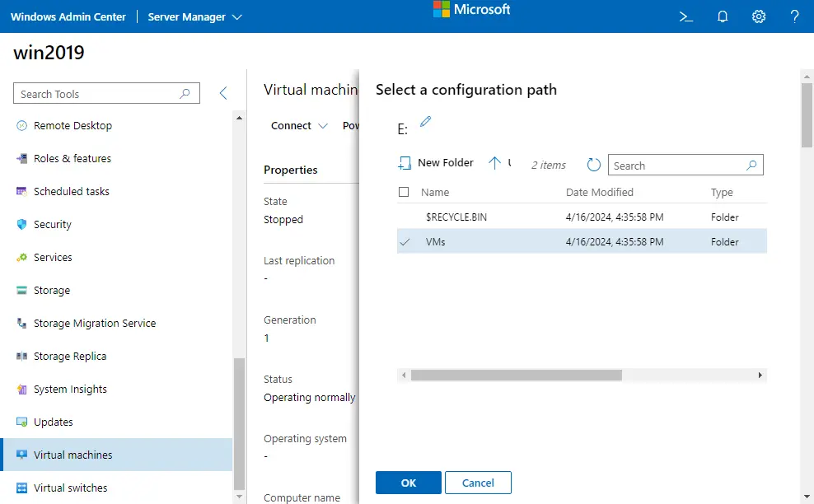Click the horizontal scrollbar right arrow
Screen dimensions: 814x504
[760, 375]
